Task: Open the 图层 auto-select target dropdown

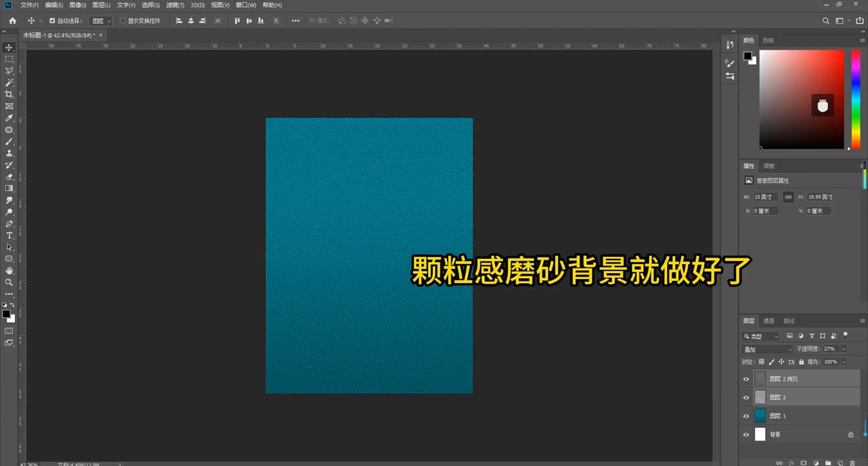Action: [x=100, y=21]
